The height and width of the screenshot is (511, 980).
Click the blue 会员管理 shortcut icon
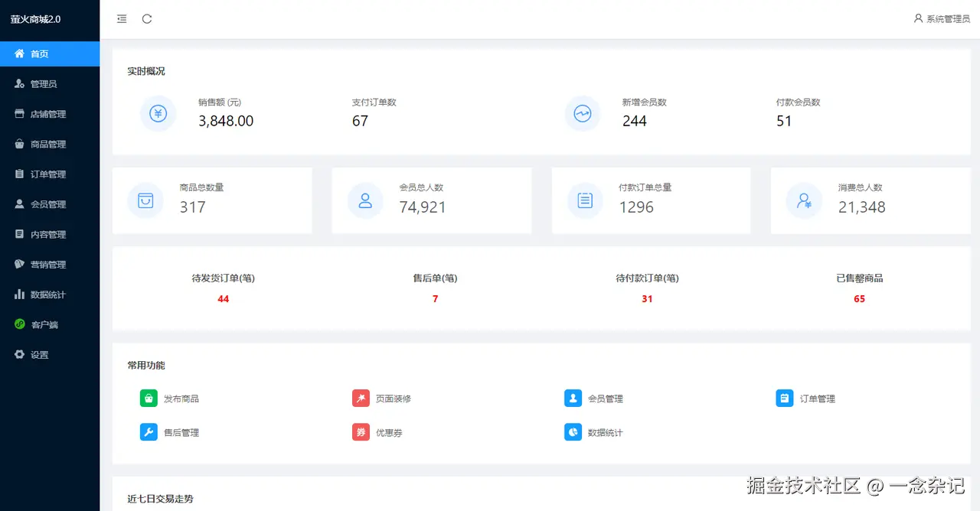tap(573, 398)
